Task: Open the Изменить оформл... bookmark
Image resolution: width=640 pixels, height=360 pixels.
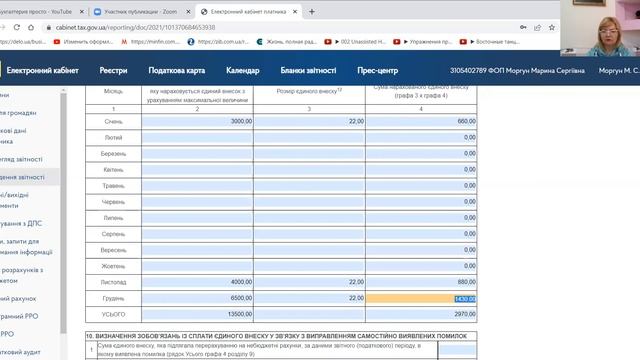Action: (x=84, y=42)
